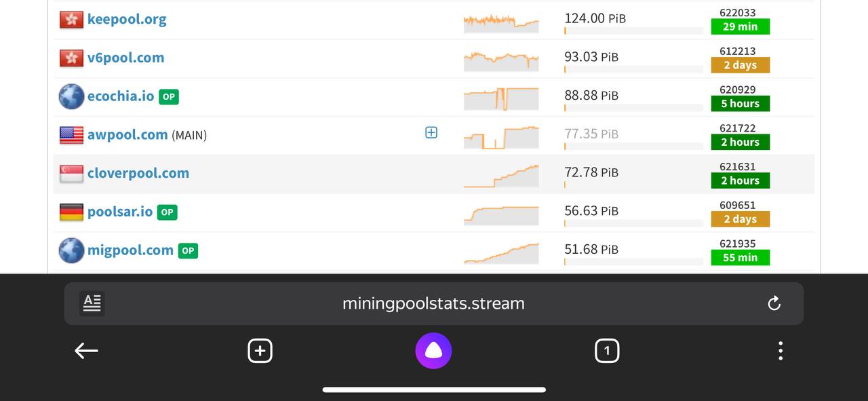Screen dimensions: 868x401
Task: Open v6pool.com pool link
Action: point(125,58)
